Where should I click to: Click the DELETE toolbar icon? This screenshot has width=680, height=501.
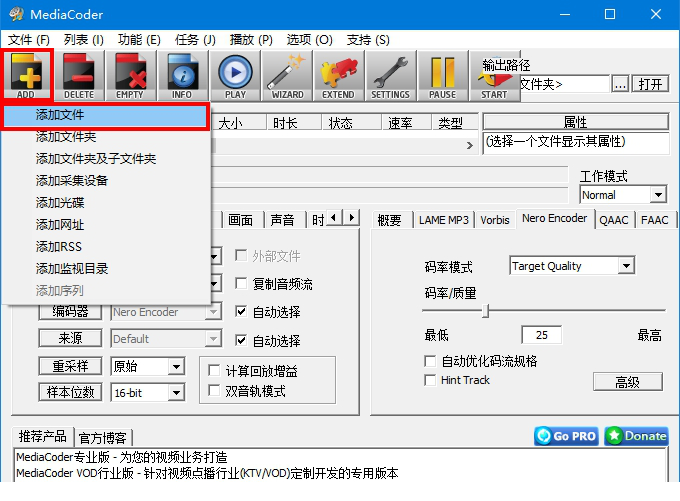click(x=78, y=75)
